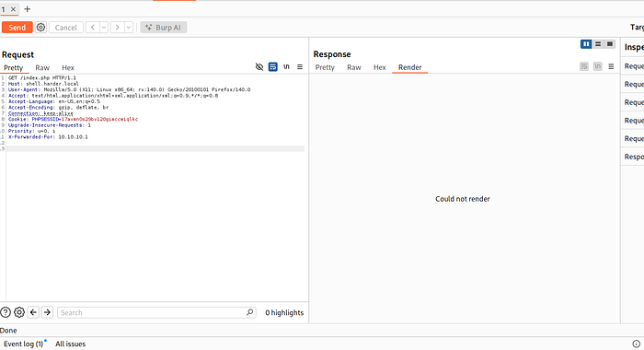Select side-by-side layout

click(x=586, y=44)
